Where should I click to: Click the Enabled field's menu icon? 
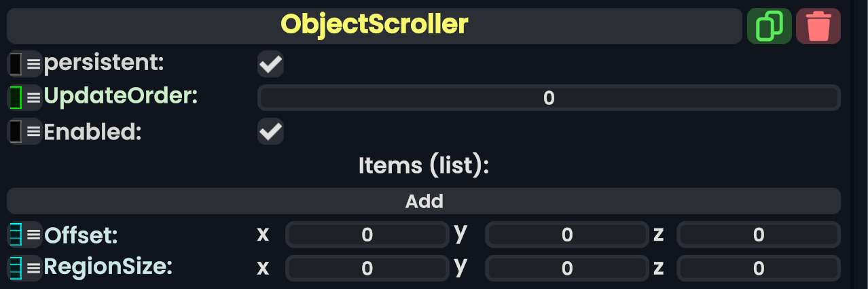33,131
